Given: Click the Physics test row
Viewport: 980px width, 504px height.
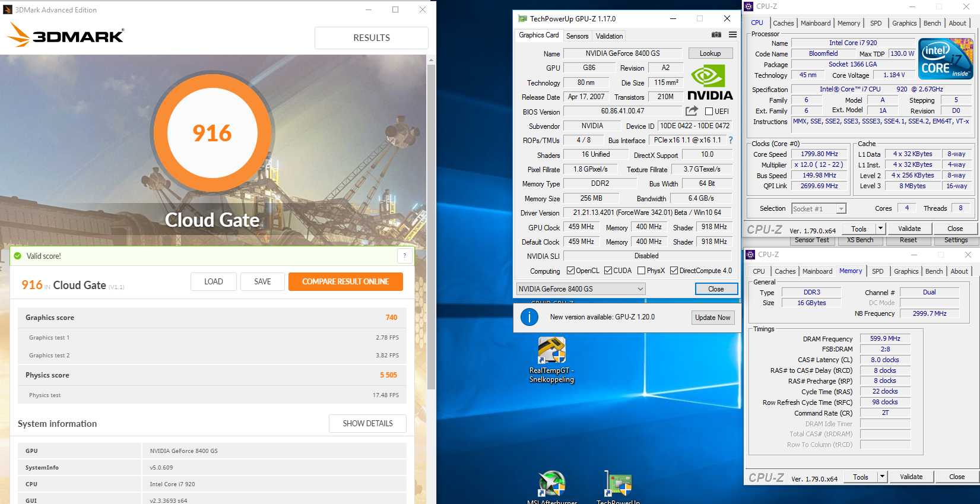Looking at the screenshot, I should click(x=212, y=395).
